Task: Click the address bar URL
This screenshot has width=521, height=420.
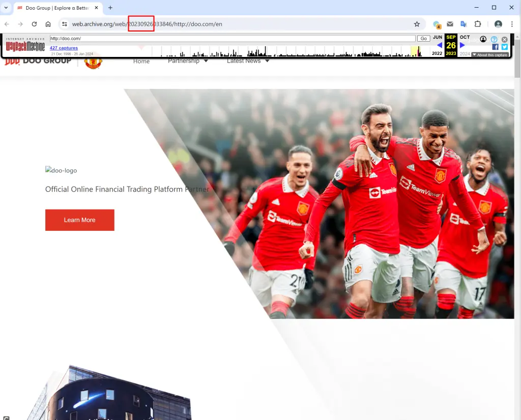Action: pos(147,24)
